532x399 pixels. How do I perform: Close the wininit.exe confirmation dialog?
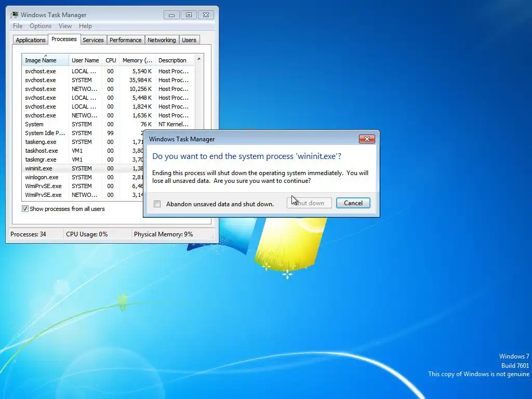coord(367,139)
